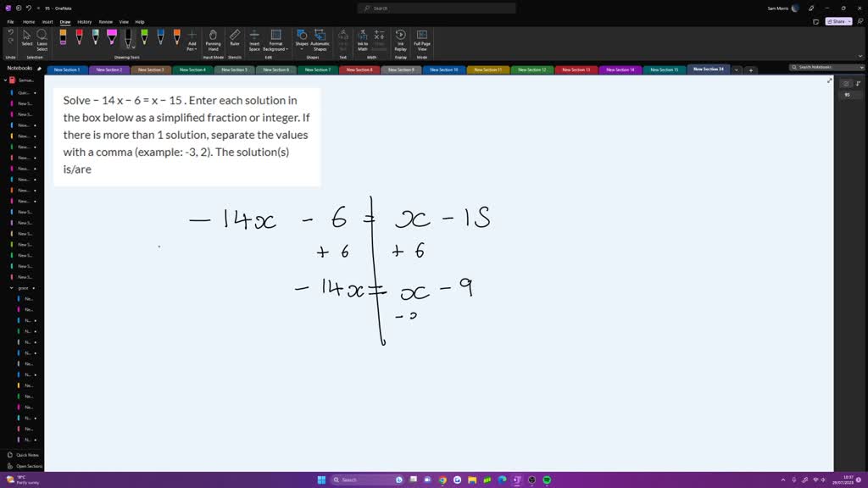Open the History menu
This screenshot has width=868, height=488.
pos(85,21)
